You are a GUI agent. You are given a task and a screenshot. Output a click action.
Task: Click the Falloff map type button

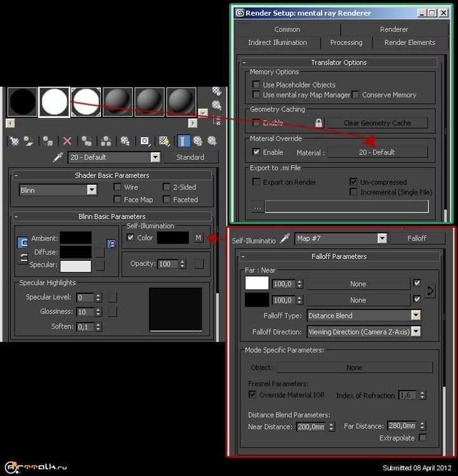click(x=417, y=238)
